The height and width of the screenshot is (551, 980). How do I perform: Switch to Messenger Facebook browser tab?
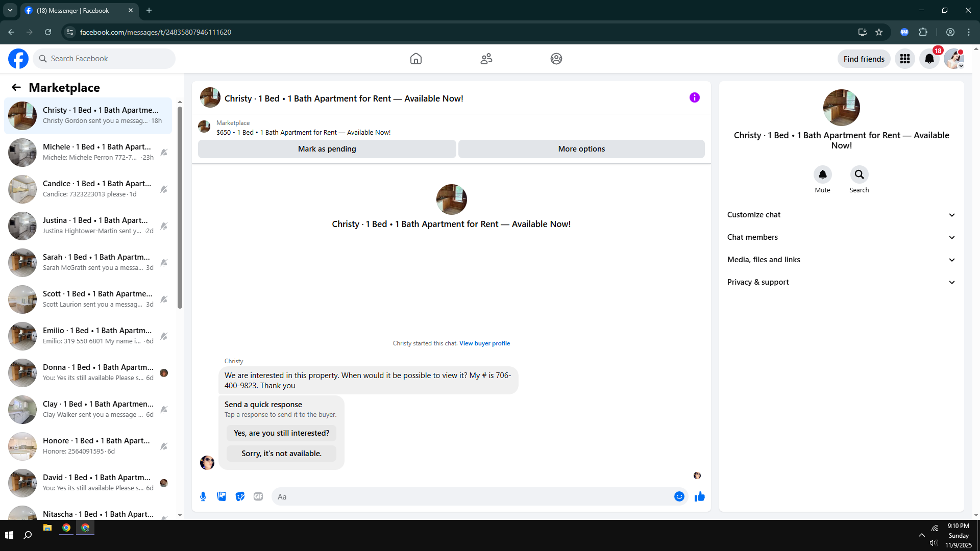[79, 11]
